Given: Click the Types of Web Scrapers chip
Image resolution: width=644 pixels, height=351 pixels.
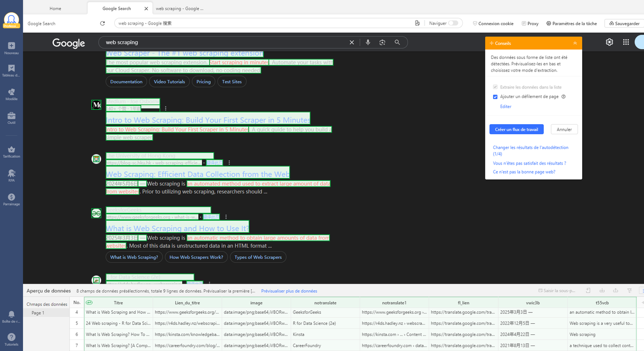Looking at the screenshot, I should pyautogui.click(x=258, y=257).
